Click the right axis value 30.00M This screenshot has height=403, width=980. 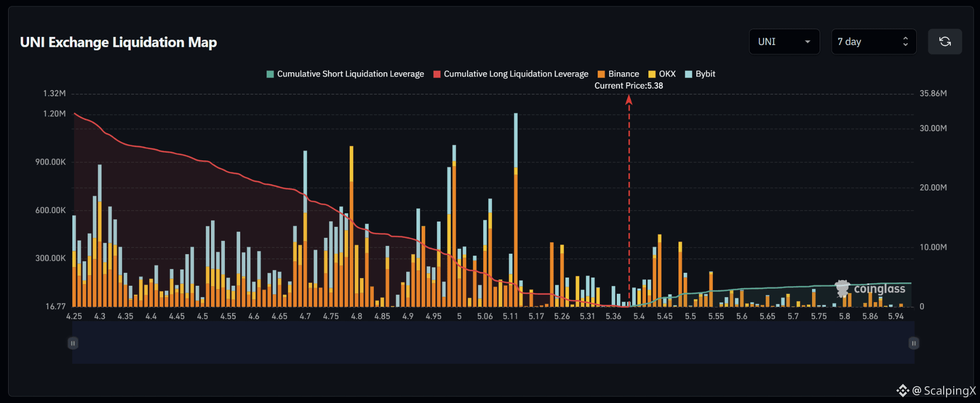pyautogui.click(x=933, y=128)
